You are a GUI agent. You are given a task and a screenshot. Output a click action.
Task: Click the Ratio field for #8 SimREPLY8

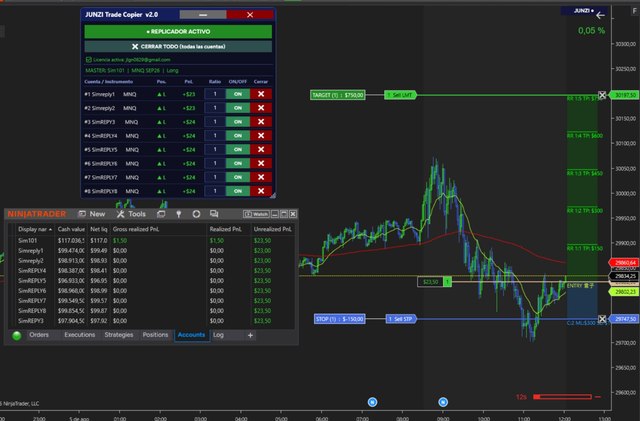pyautogui.click(x=215, y=191)
